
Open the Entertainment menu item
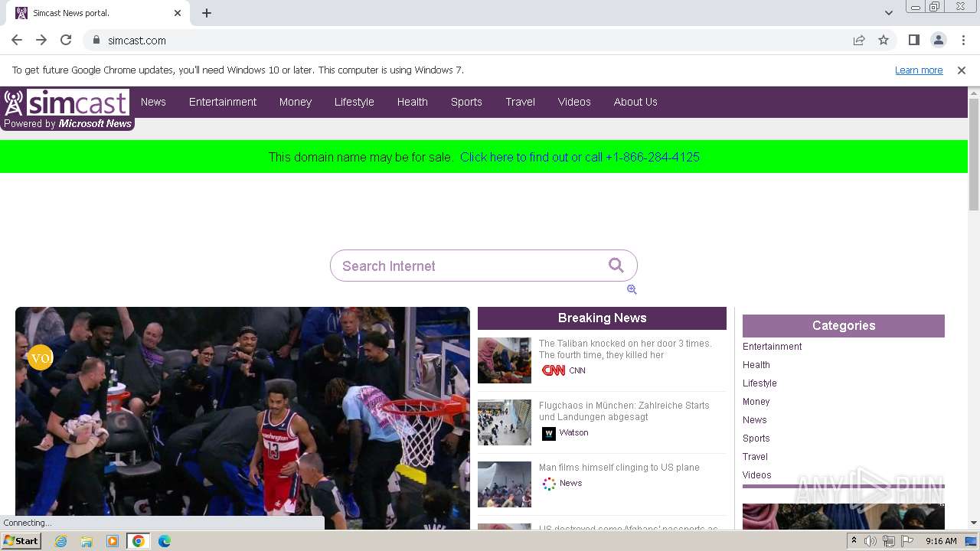coord(223,102)
